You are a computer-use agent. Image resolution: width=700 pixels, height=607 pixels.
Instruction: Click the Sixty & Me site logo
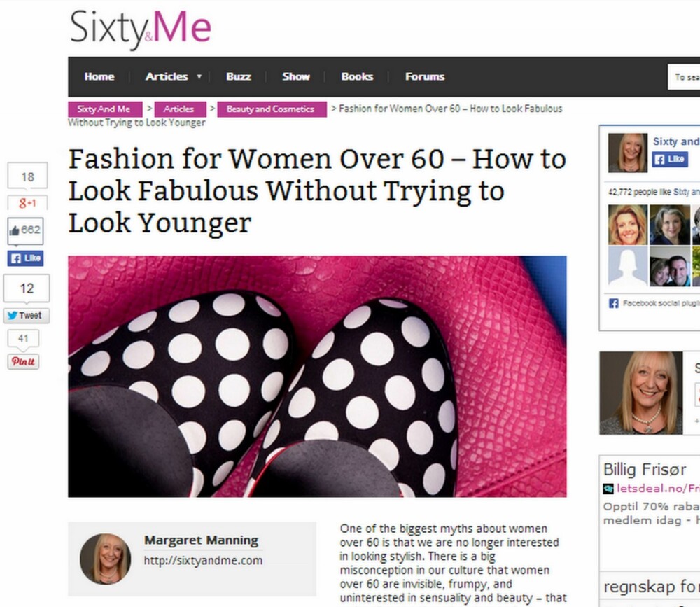140,29
